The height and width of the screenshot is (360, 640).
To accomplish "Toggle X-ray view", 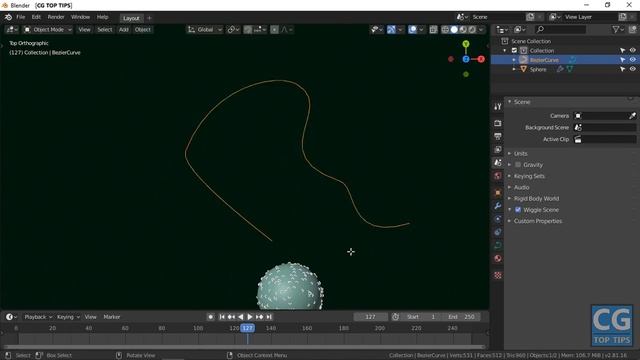I will tap(433, 30).
